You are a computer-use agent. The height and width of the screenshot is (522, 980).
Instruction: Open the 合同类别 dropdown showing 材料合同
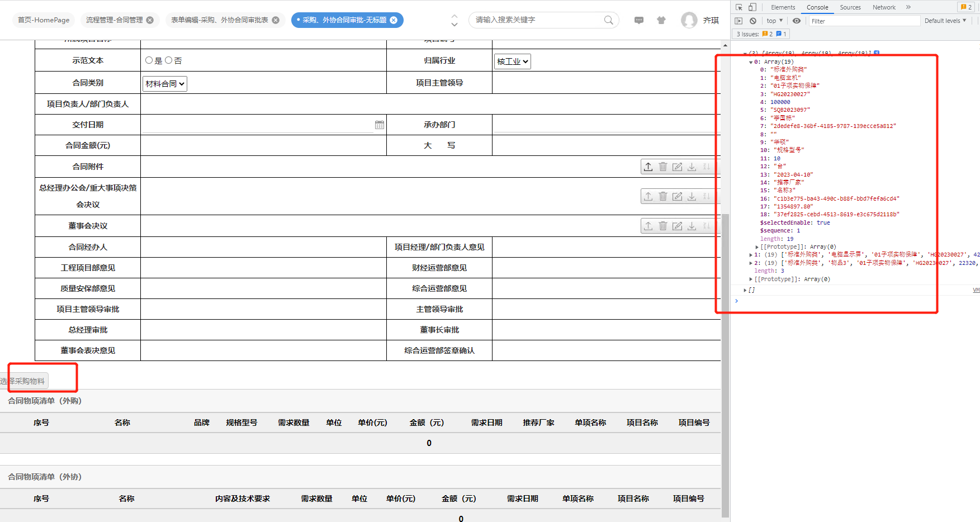(165, 84)
